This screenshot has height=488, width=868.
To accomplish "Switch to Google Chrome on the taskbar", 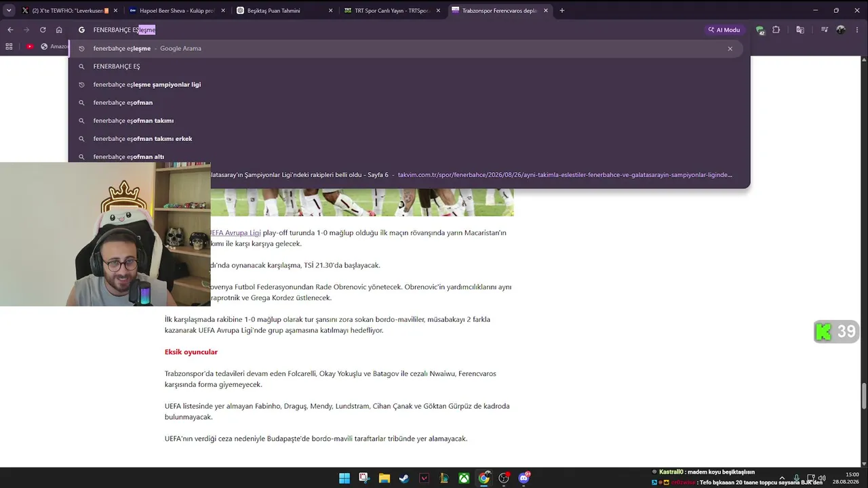I will tap(484, 479).
